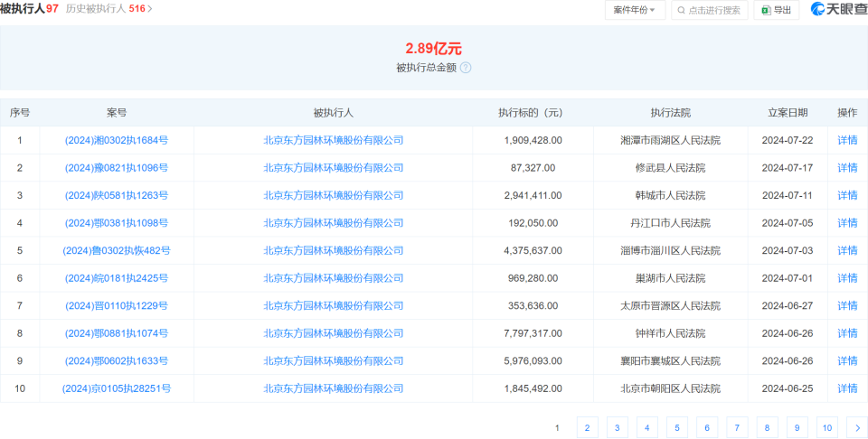The height and width of the screenshot is (439, 868).
Task: Open company link in row 5
Action: click(333, 250)
